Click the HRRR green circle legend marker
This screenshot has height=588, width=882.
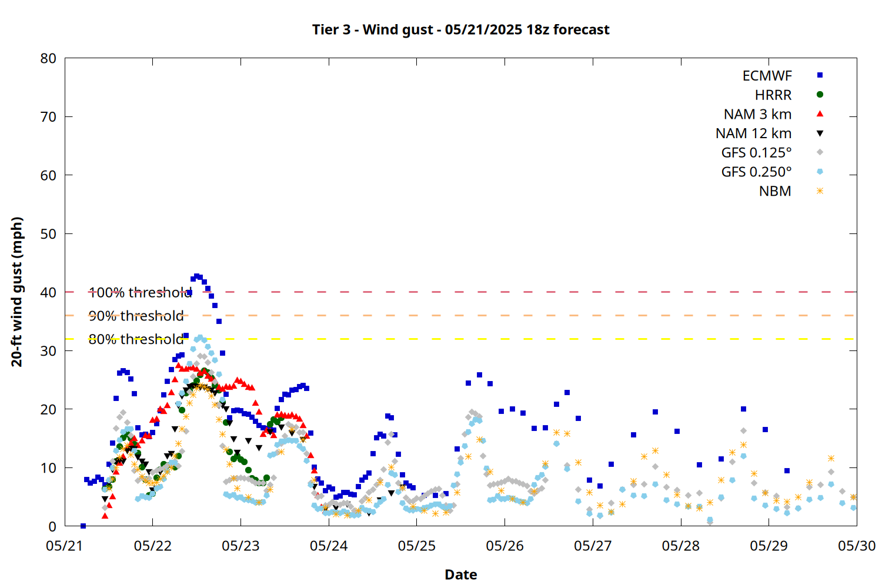(820, 94)
